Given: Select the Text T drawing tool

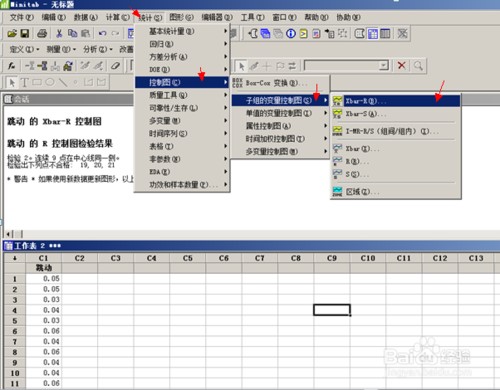Looking at the screenshot, I should 24,82.
